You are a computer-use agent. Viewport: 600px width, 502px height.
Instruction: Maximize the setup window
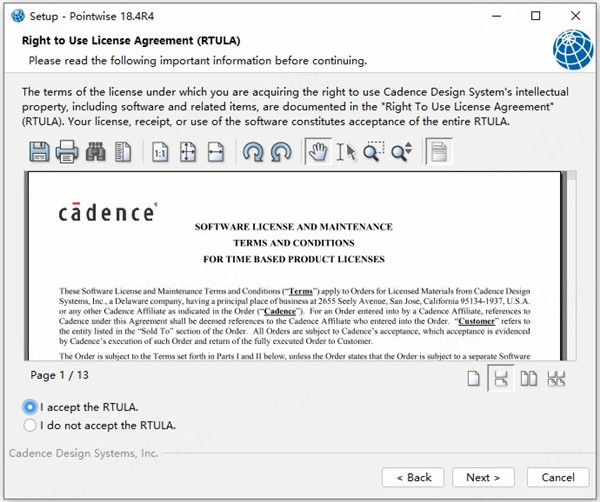pos(536,16)
